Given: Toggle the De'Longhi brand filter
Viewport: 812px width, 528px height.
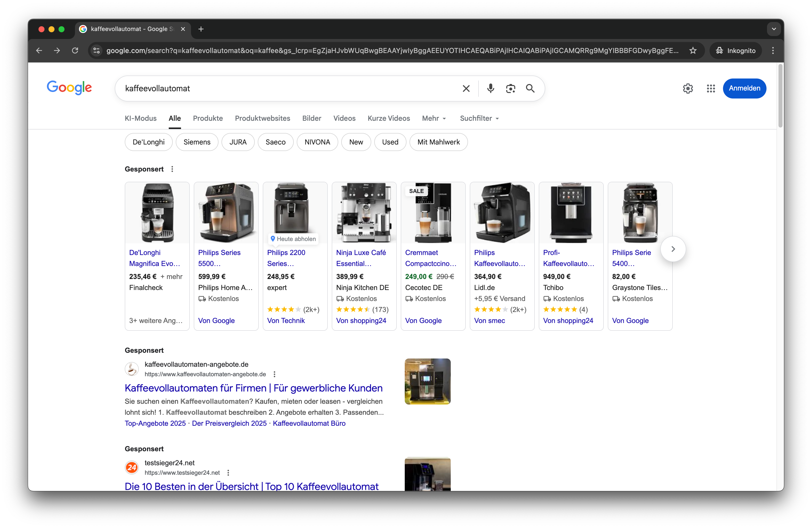Looking at the screenshot, I should click(x=148, y=142).
